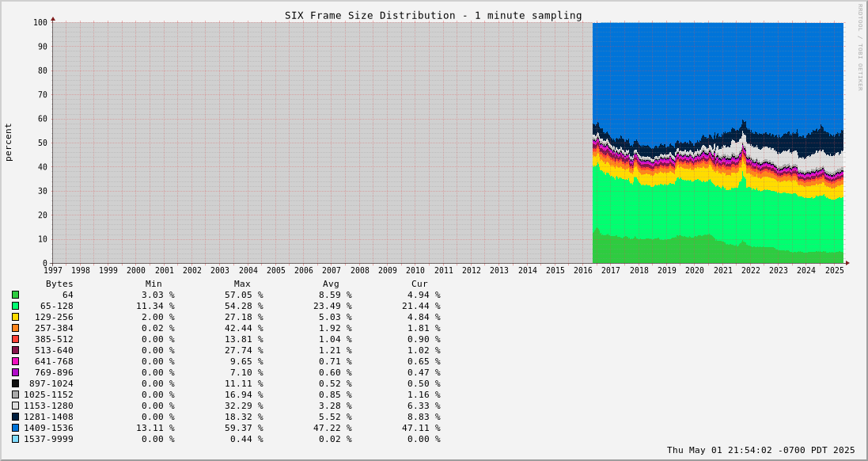Click the Min value 13.11 %

[155, 428]
